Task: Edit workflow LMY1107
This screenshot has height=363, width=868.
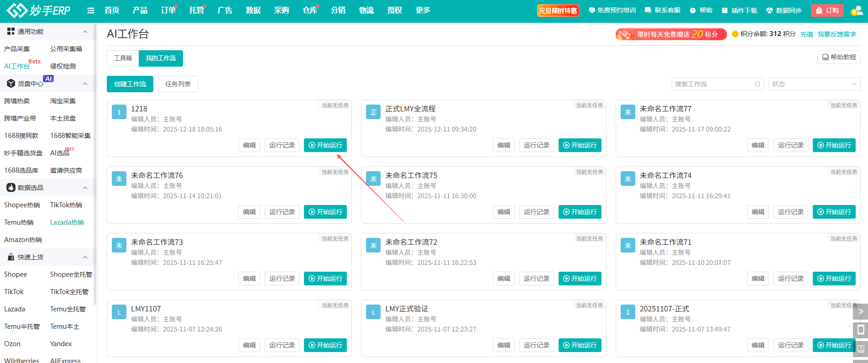Action: click(249, 345)
